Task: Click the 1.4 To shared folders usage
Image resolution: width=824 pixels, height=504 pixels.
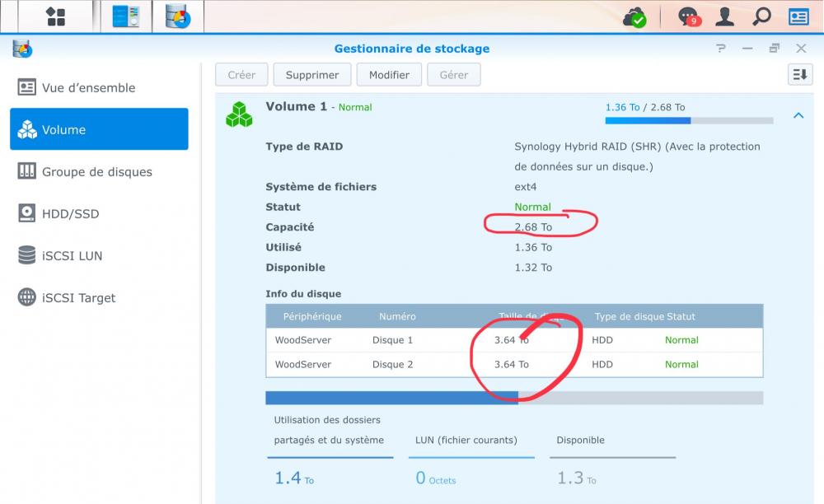Action: pyautogui.click(x=294, y=478)
